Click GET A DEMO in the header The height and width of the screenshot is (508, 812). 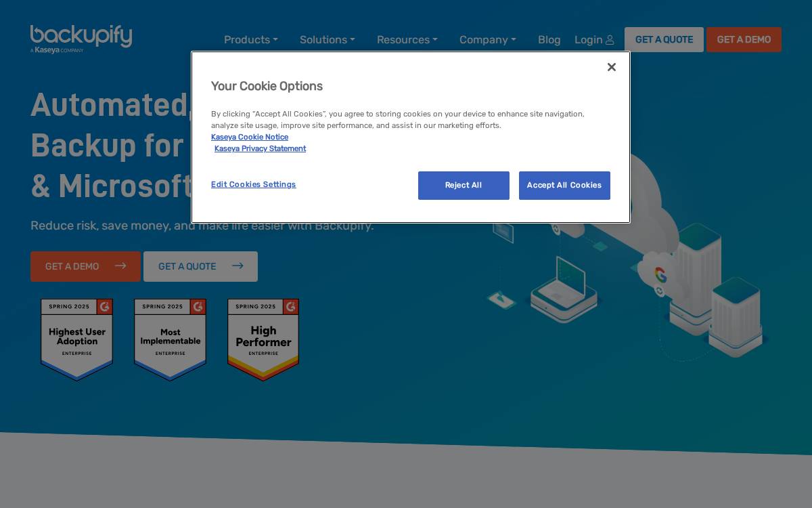[744, 39]
